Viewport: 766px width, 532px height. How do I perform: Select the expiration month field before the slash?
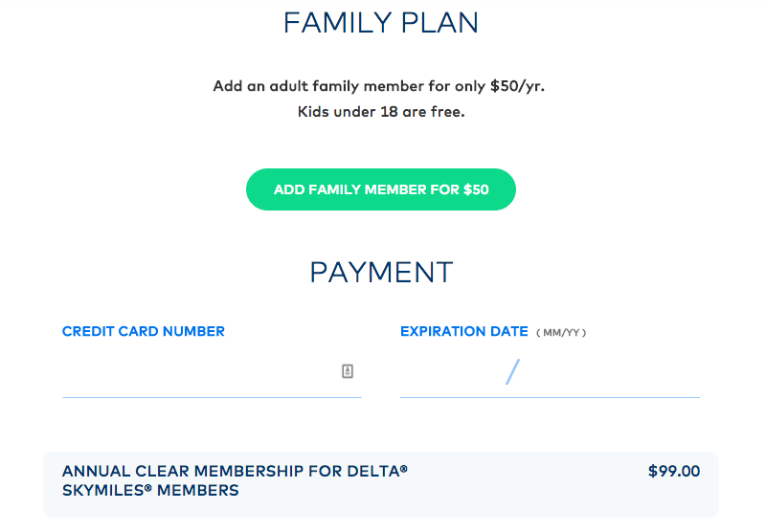(452, 372)
